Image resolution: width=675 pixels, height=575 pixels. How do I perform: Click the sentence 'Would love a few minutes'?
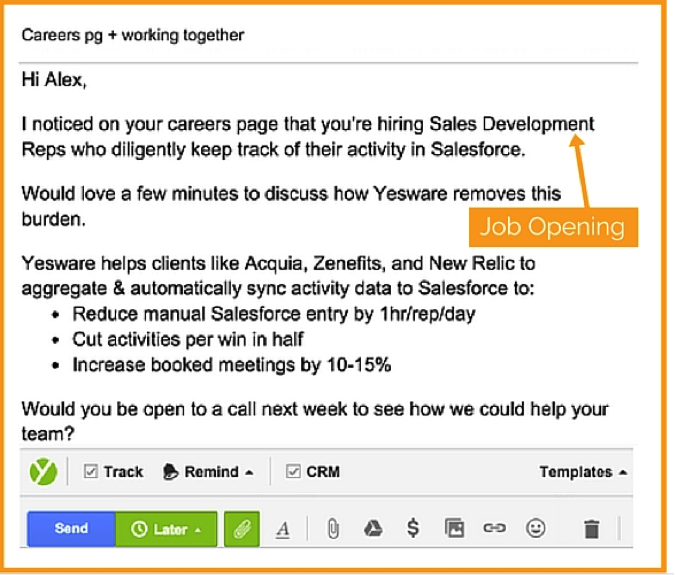point(130,194)
